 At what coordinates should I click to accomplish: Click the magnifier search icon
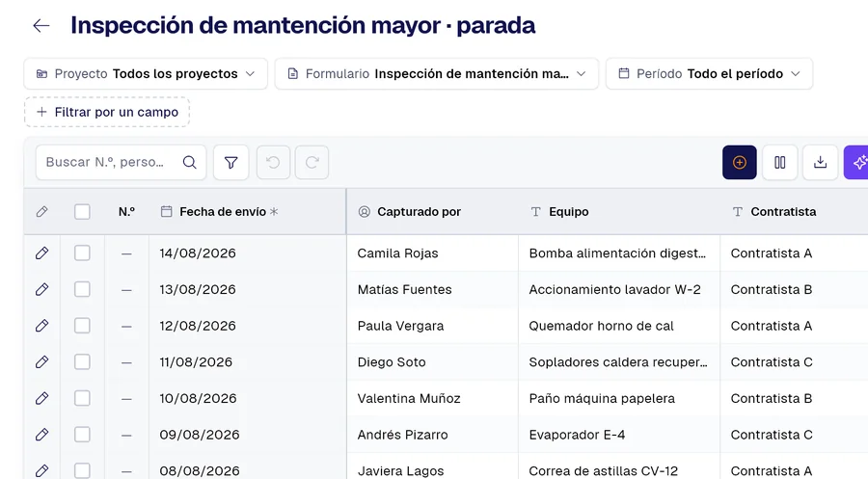pos(189,162)
